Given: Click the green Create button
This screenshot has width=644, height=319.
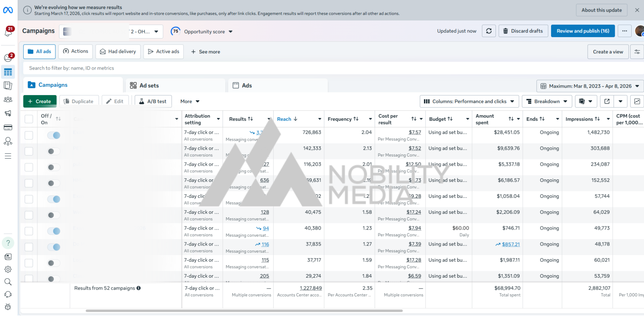Looking at the screenshot, I should point(40,101).
